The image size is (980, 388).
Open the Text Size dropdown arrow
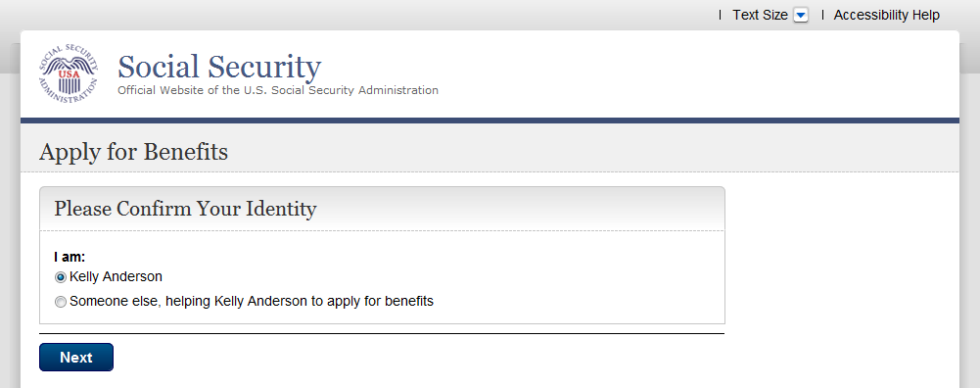[801, 15]
